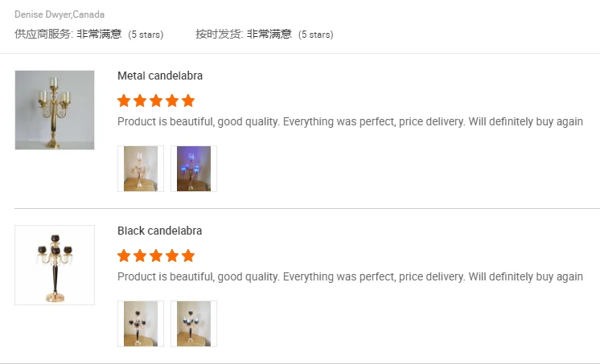The height and width of the screenshot is (364, 600).
Task: View first review photo under Metal candelabra
Action: [141, 169]
